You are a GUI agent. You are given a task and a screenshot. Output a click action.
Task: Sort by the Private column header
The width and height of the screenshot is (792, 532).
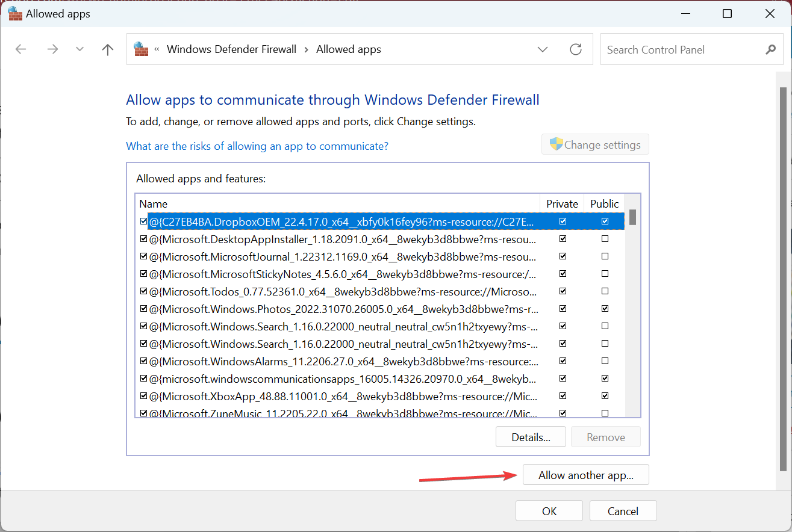point(562,204)
